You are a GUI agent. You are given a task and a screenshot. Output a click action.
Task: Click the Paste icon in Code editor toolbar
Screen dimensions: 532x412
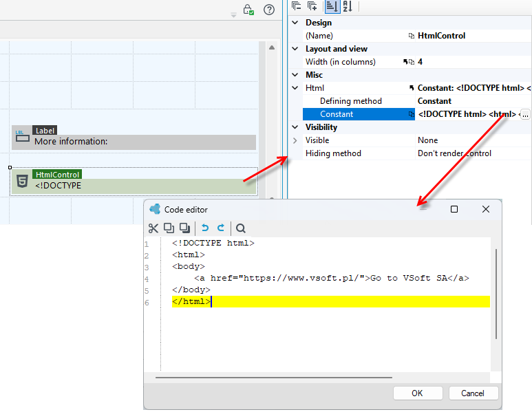point(184,228)
